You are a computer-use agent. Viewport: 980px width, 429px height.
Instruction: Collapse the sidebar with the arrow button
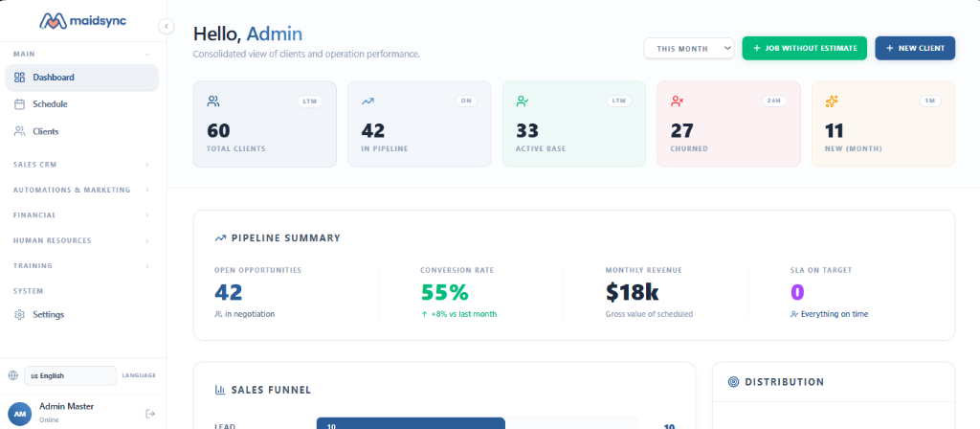point(166,26)
